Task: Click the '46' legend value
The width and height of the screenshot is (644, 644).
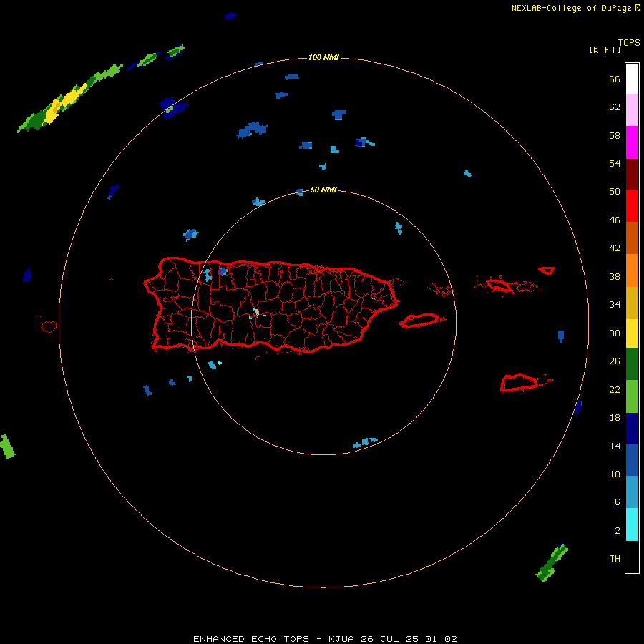Action: click(615, 220)
